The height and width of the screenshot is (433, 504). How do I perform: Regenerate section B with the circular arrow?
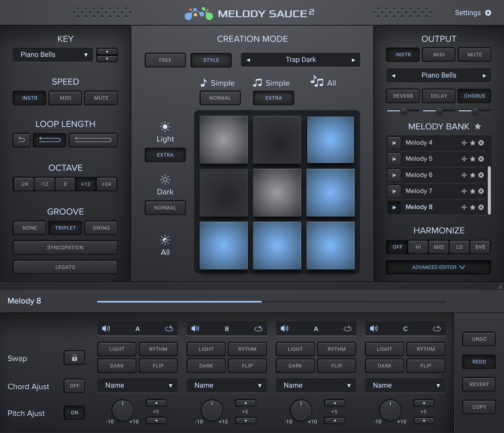coord(258,329)
